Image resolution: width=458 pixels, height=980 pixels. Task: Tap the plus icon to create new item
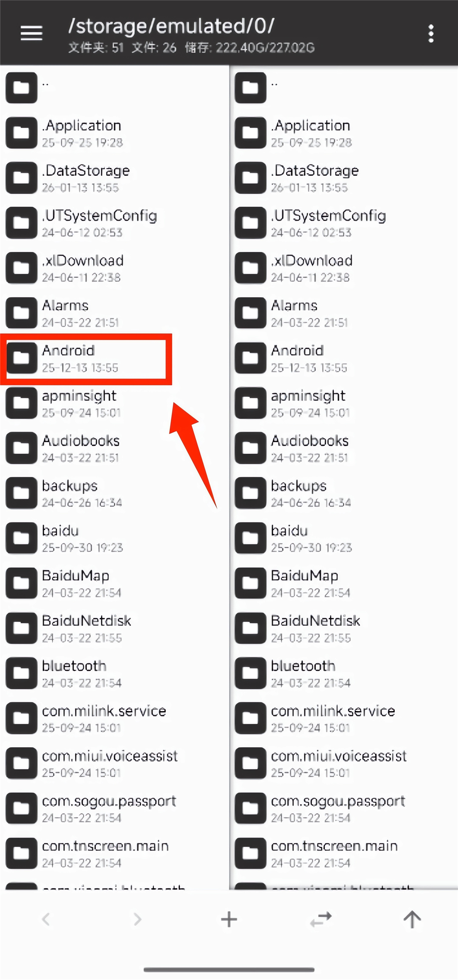229,919
